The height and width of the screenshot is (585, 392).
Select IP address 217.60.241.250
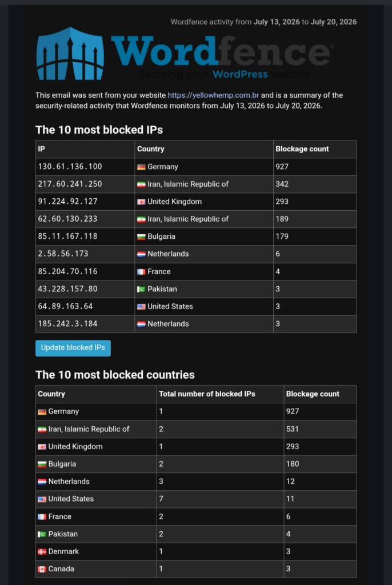pos(70,184)
